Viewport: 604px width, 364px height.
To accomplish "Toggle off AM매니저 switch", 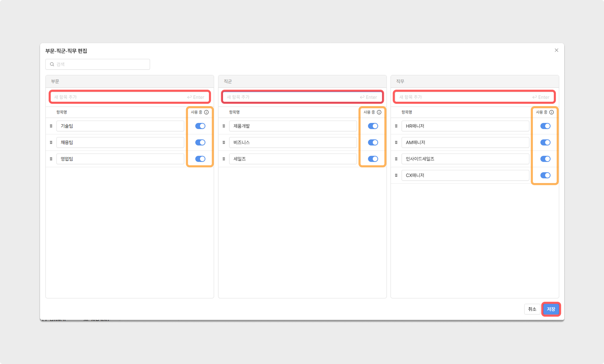I will [545, 143].
